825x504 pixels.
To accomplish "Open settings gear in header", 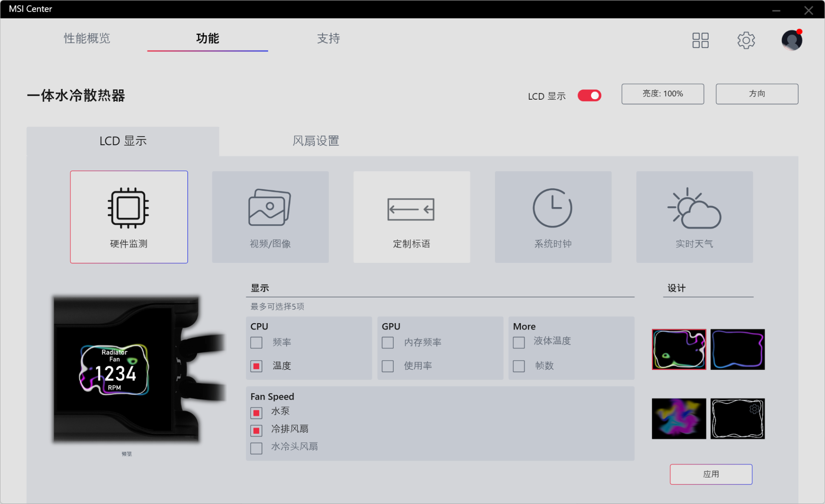I will [746, 40].
